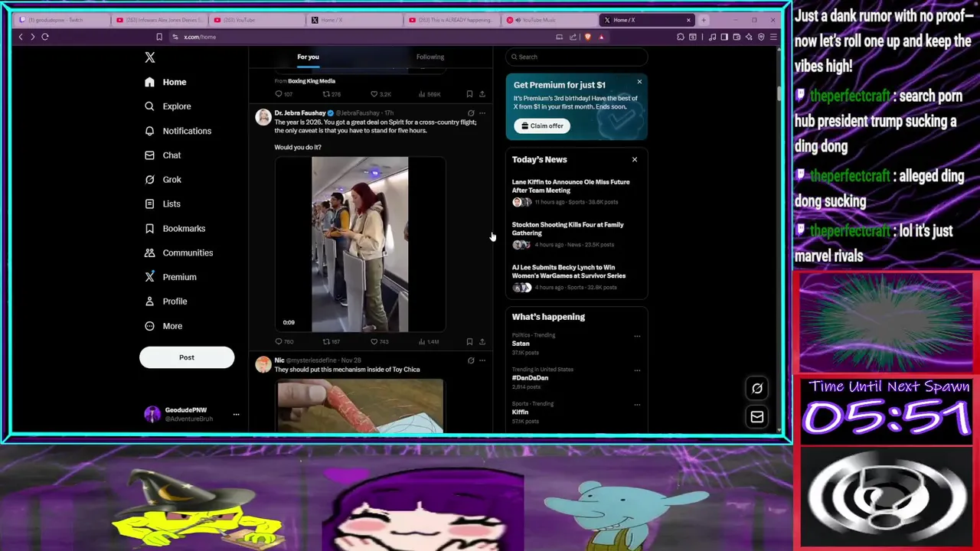The image size is (980, 551).
Task: Open the Satan trending topic
Action: (x=521, y=344)
